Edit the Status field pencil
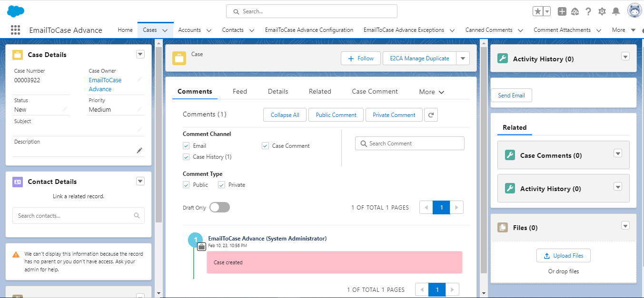Image resolution: width=644 pixels, height=298 pixels. pyautogui.click(x=65, y=109)
